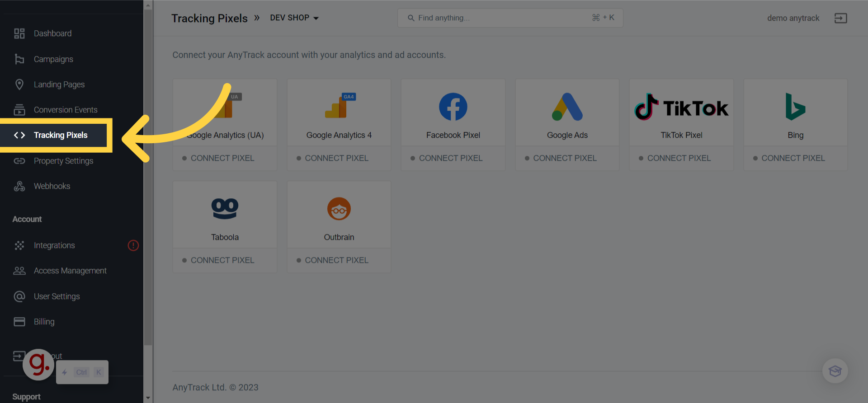Click the Campaigns flag icon
Viewport: 868px width, 403px height.
pyautogui.click(x=19, y=59)
